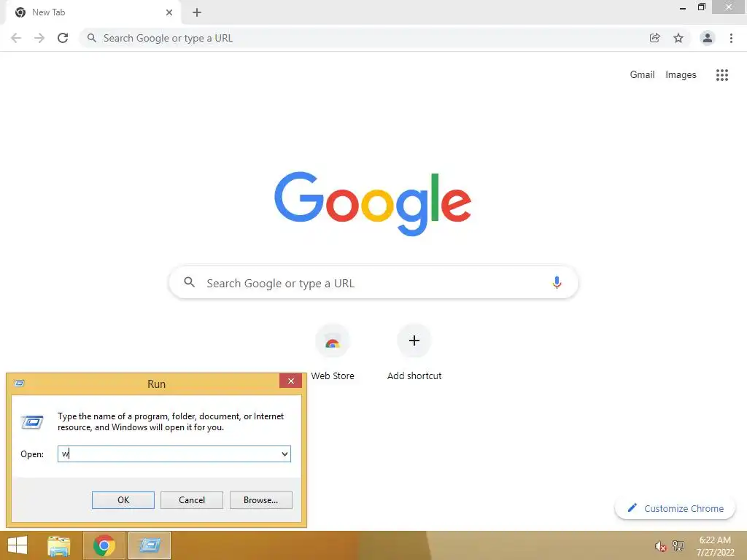Open a new tab with the plus button
Image resolution: width=747 pixels, height=560 pixels.
tap(197, 12)
